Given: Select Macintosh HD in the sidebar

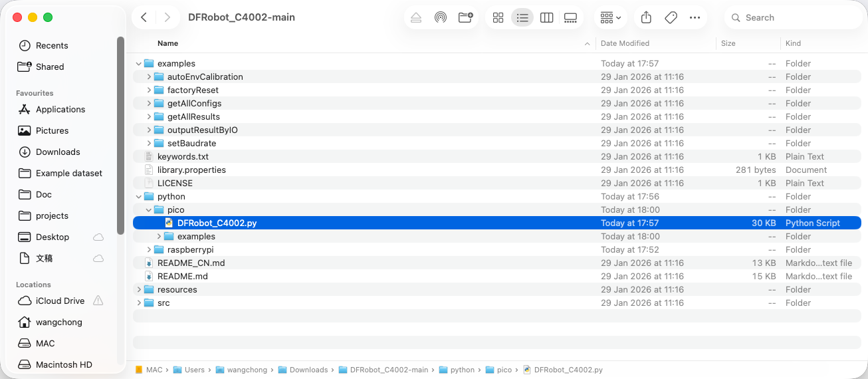Looking at the screenshot, I should [64, 364].
